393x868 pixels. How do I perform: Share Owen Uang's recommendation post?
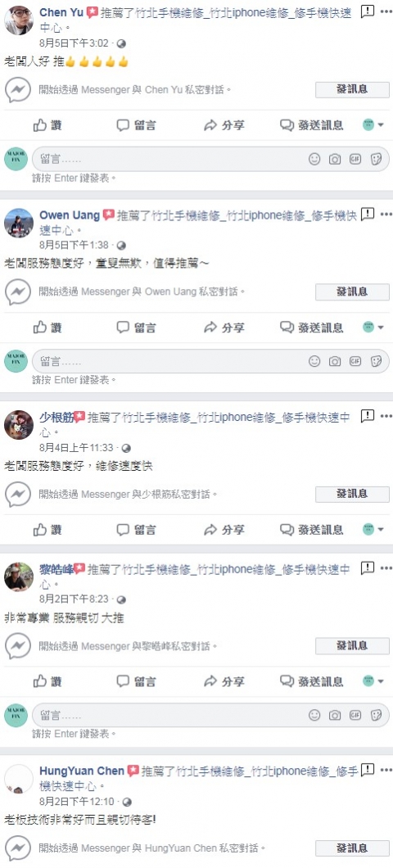coord(224,328)
